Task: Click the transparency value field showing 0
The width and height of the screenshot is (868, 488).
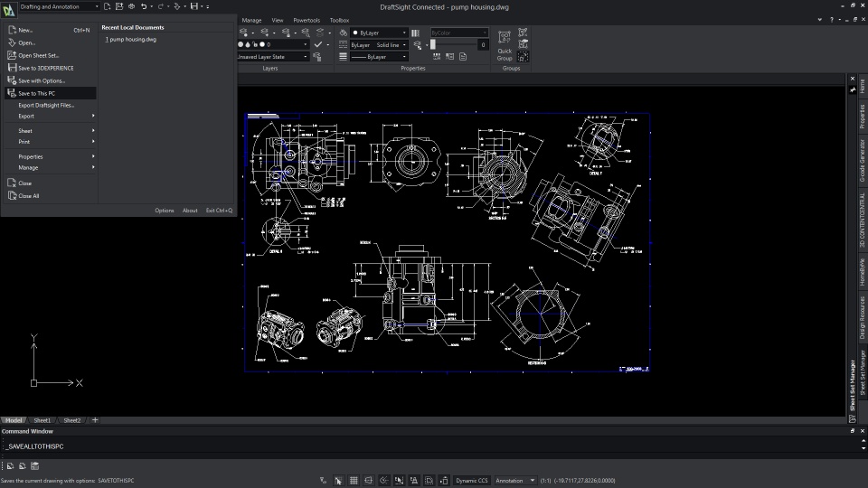Action: (483, 45)
